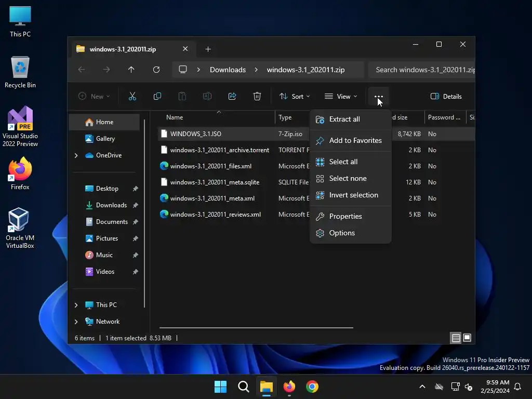Expand the This PC tree node
The image size is (532, 399).
pyautogui.click(x=76, y=305)
